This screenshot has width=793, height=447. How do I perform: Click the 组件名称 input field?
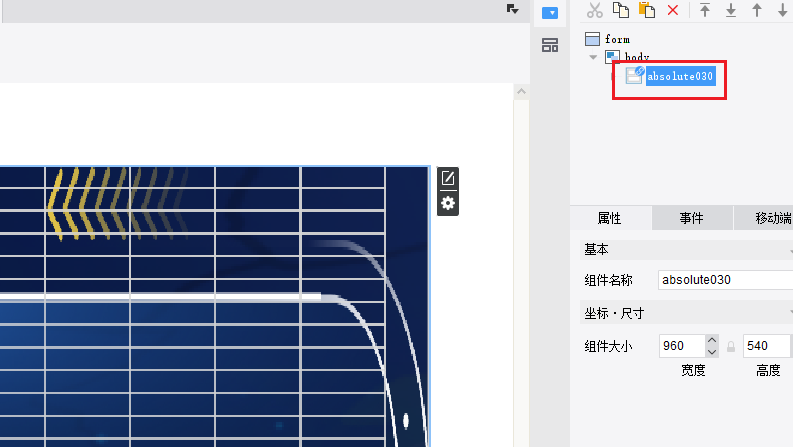725,280
